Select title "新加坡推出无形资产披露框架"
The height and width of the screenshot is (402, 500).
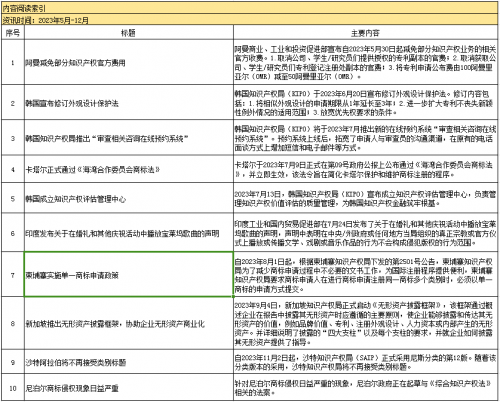click(x=129, y=323)
